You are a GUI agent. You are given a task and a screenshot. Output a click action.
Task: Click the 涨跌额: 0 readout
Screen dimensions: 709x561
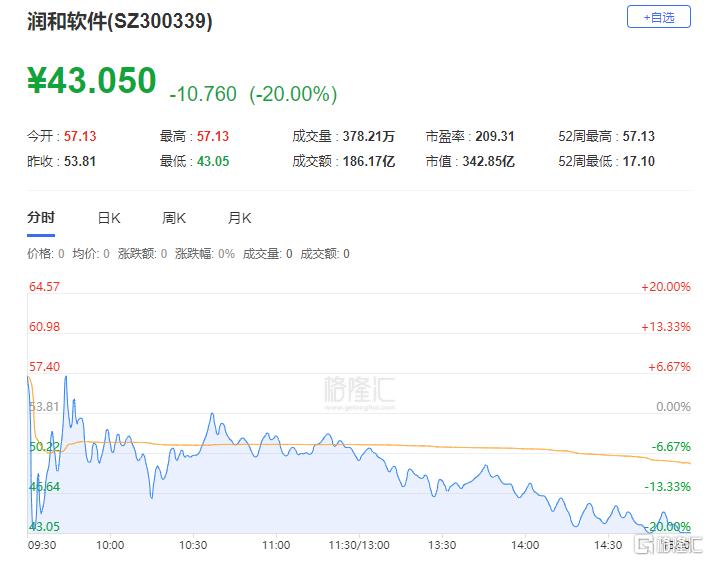(142, 254)
